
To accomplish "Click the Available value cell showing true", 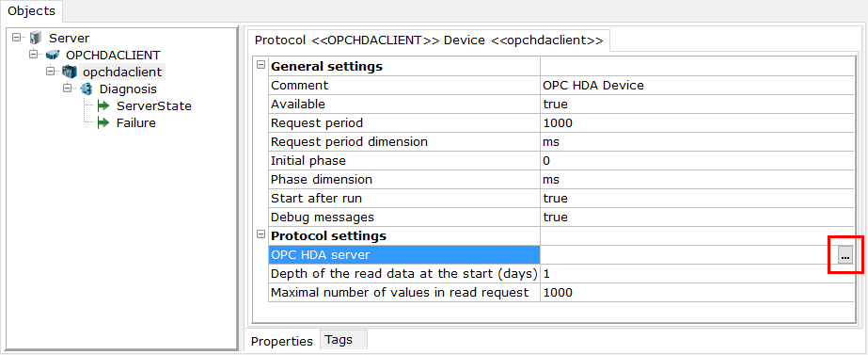I will pos(697,105).
